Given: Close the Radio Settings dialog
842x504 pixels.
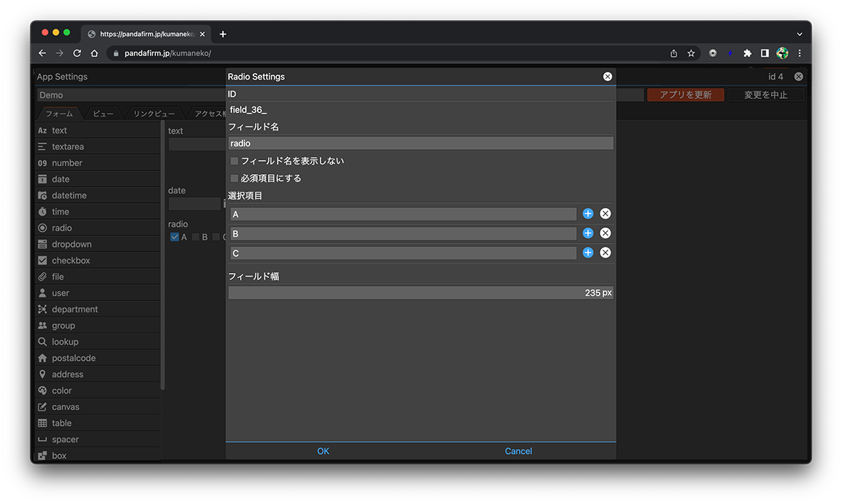Looking at the screenshot, I should tap(607, 77).
